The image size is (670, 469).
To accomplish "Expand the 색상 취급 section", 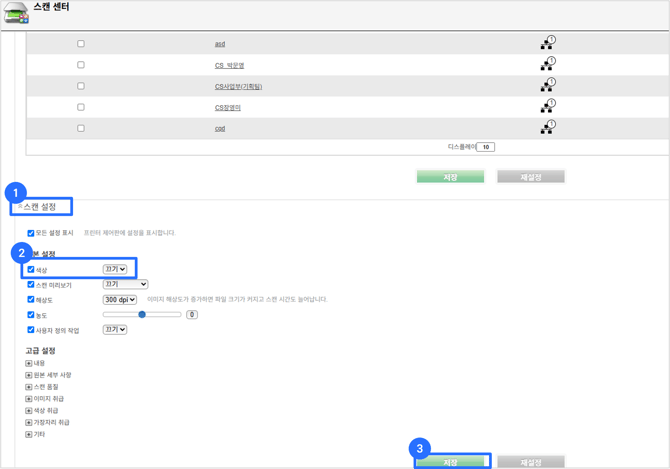I will [x=29, y=410].
